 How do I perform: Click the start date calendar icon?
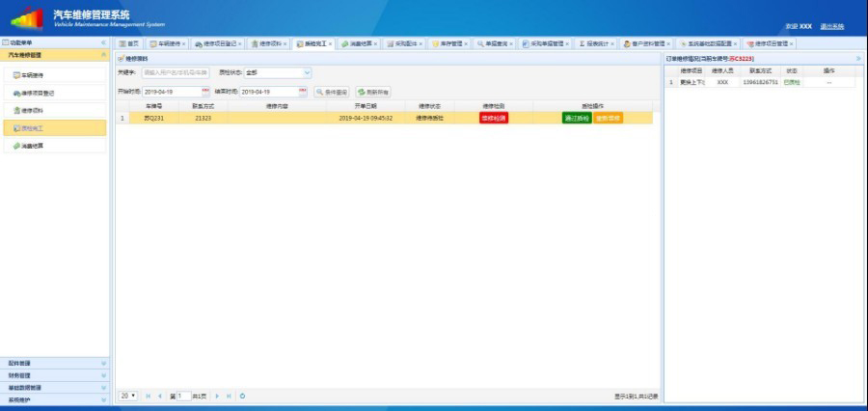point(205,92)
